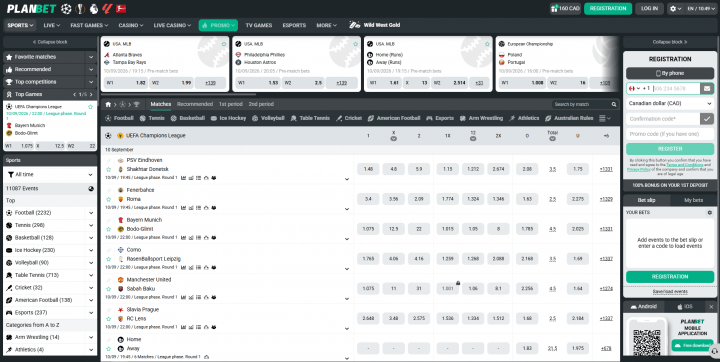Open the CASINO dropdown menu
The width and height of the screenshot is (720, 362).
tap(131, 25)
